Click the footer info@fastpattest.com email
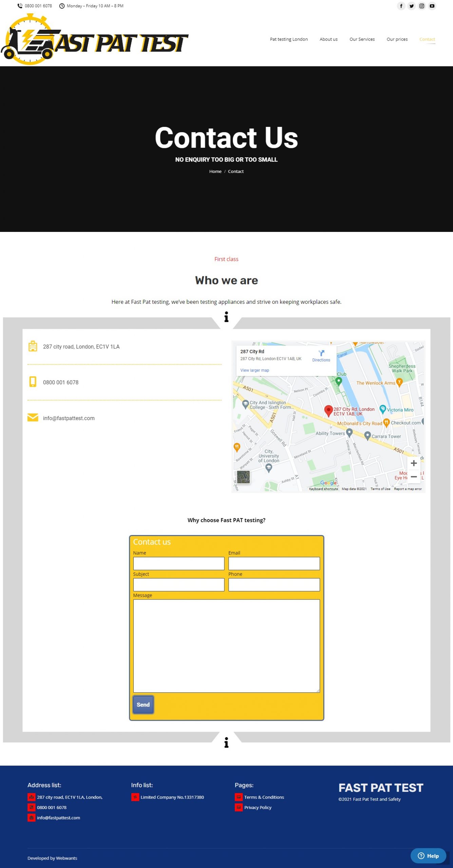Image resolution: width=453 pixels, height=868 pixels. tap(58, 818)
